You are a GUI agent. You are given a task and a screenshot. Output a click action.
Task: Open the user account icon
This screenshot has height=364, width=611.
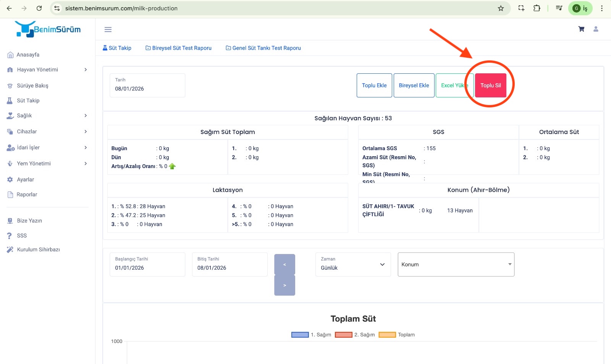click(x=596, y=29)
